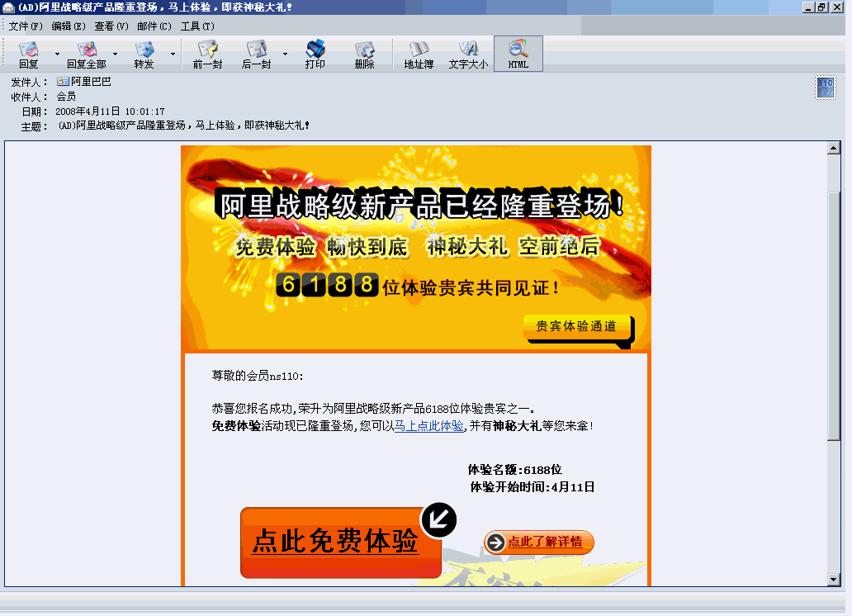Click the Reply (回复) toolbar icon
852x616 pixels.
pyautogui.click(x=28, y=54)
